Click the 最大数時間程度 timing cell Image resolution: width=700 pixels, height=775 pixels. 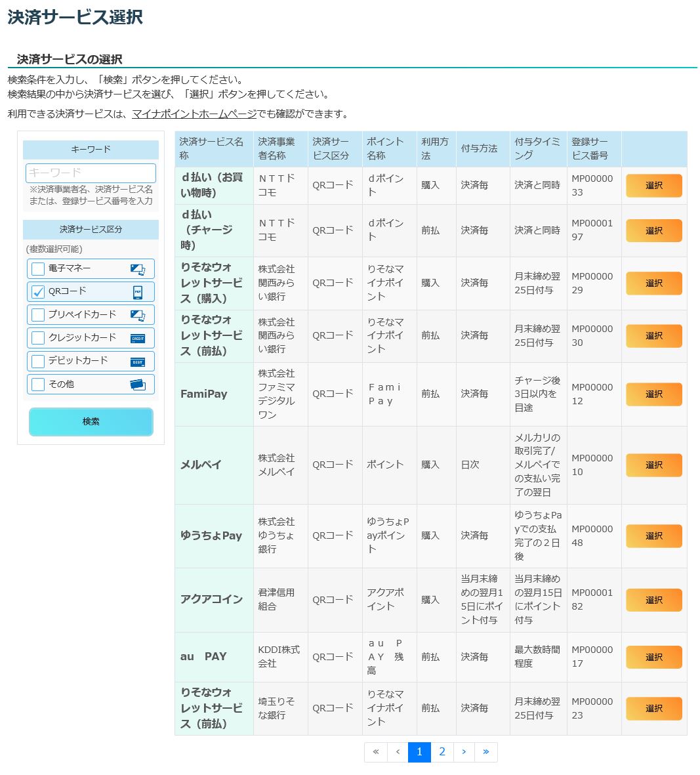click(x=539, y=658)
